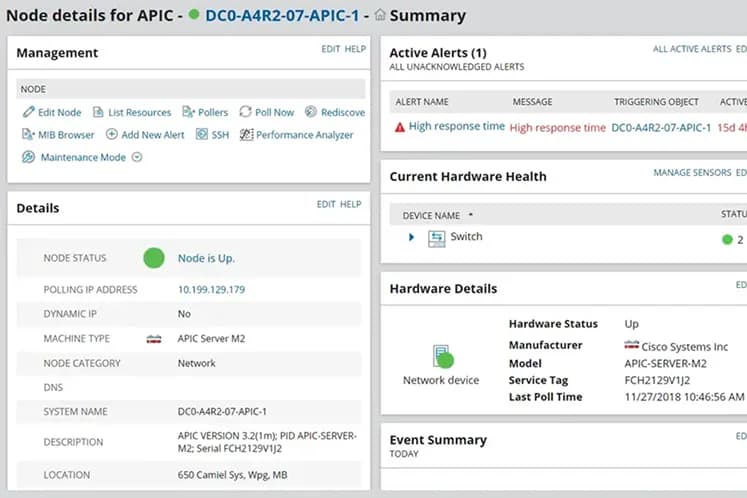Viewport: 747px width, 498px height.
Task: Click the DC0-A4R2-07-APIC-1 triggering object link
Action: coord(661,128)
